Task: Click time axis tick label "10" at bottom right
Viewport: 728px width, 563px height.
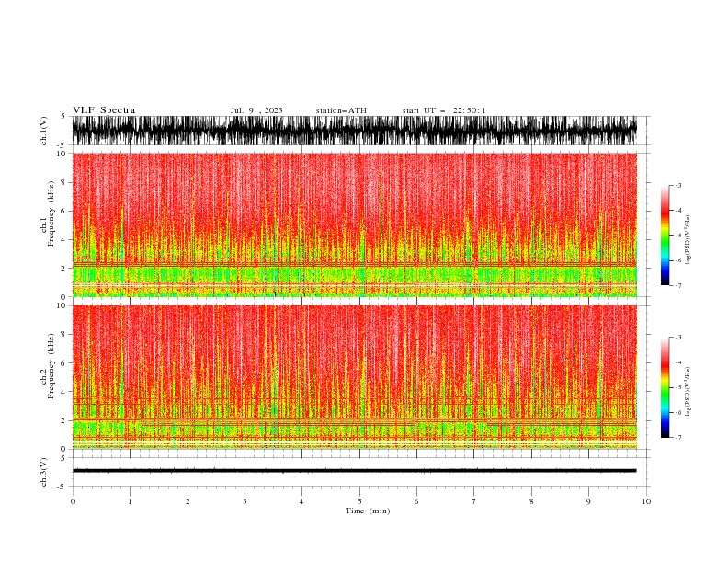Action: [646, 501]
